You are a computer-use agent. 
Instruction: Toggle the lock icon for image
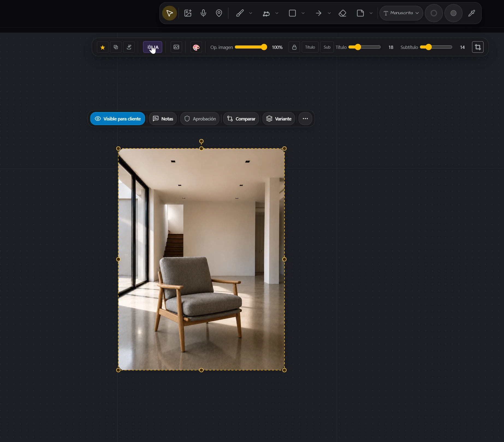(x=294, y=47)
